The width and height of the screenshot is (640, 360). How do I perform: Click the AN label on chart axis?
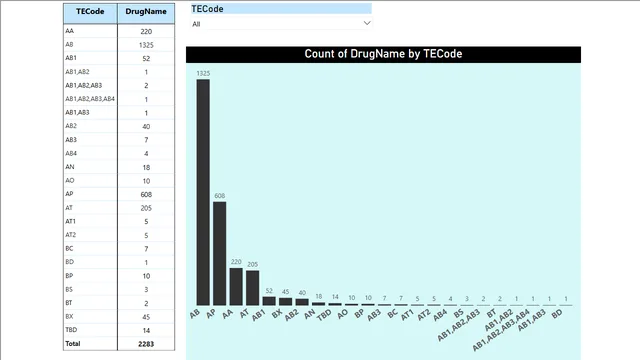(x=309, y=313)
